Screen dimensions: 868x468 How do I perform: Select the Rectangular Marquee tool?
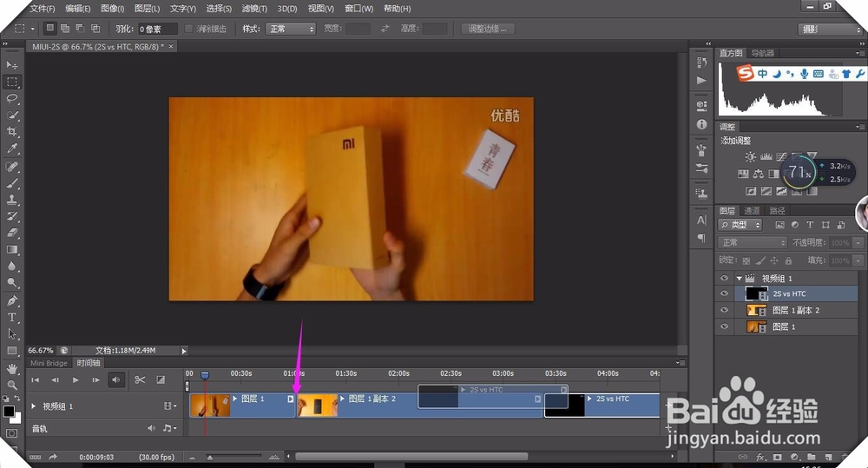click(x=11, y=82)
